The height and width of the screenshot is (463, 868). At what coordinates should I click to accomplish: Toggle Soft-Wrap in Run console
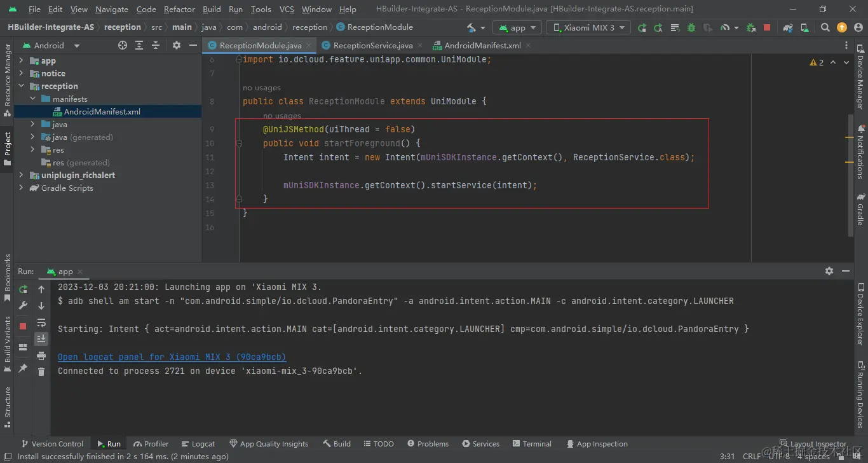[41, 322]
